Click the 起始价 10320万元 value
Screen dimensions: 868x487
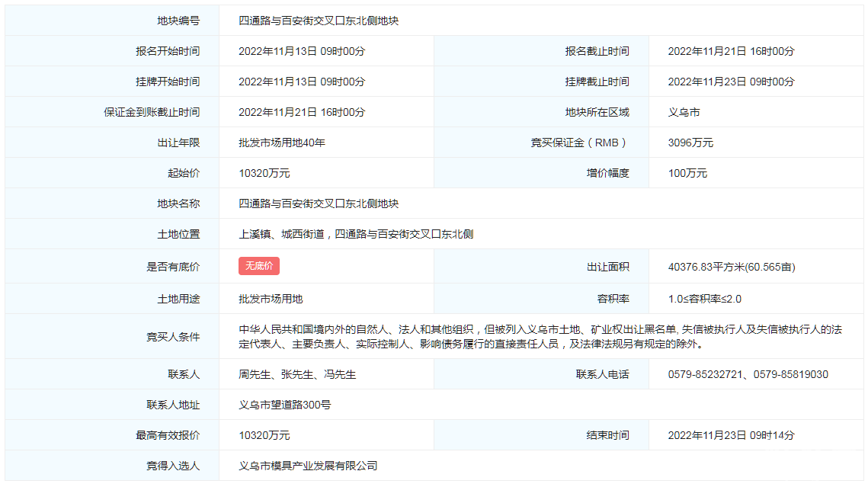tap(264, 173)
